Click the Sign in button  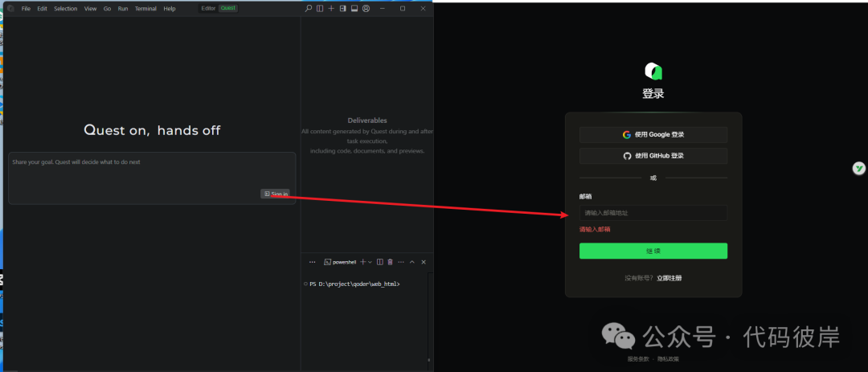275,194
